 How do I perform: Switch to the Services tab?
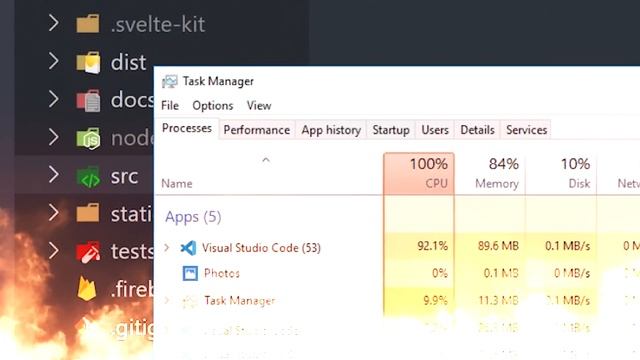pyautogui.click(x=527, y=130)
